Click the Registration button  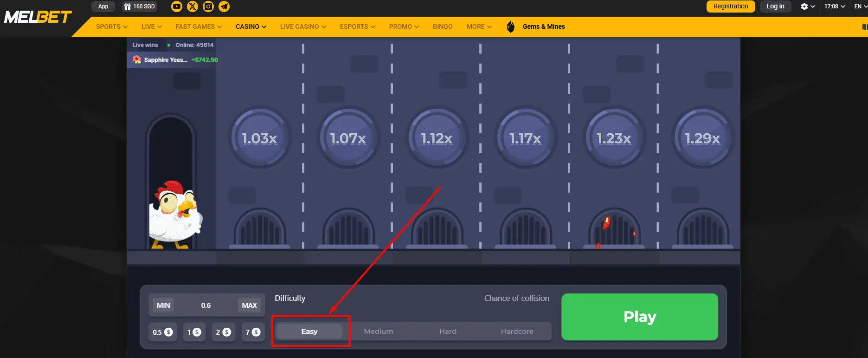pyautogui.click(x=731, y=7)
